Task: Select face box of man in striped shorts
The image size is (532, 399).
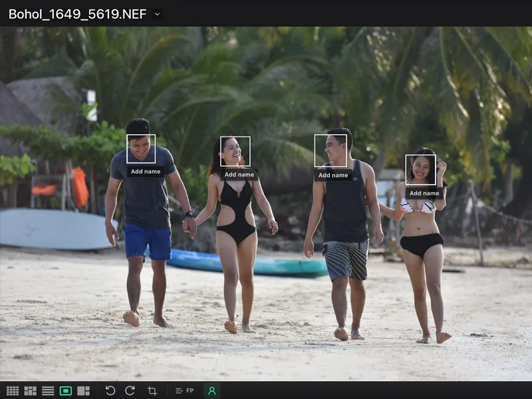Action: (x=331, y=151)
